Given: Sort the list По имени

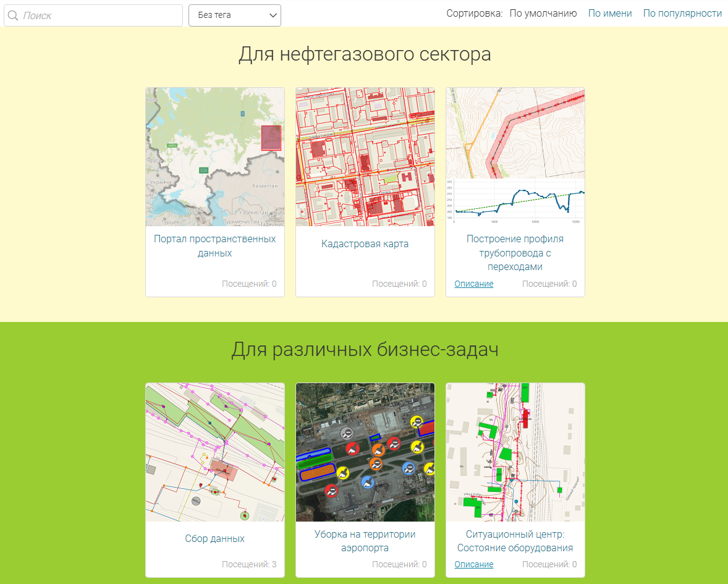Looking at the screenshot, I should click(x=610, y=14).
